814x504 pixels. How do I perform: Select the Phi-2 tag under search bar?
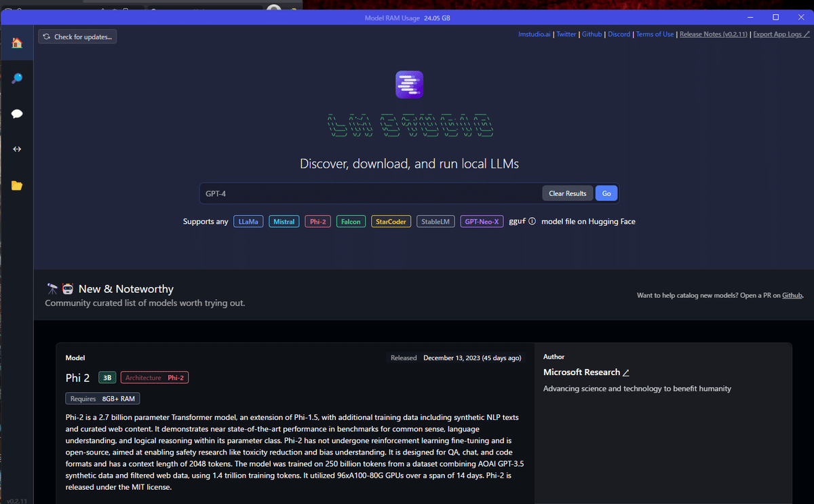coord(318,221)
